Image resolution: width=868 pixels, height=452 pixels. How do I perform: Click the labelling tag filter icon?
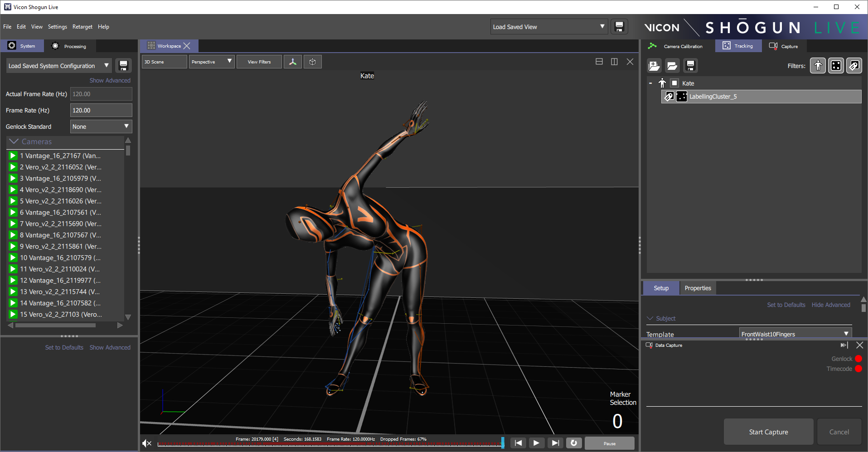pyautogui.click(x=854, y=66)
